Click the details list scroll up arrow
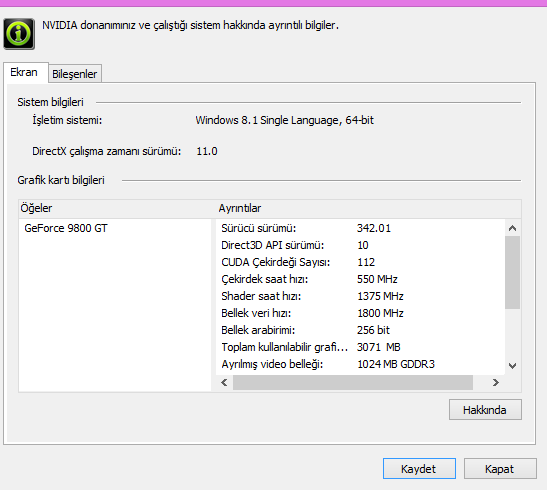The height and width of the screenshot is (490, 547). [x=512, y=228]
